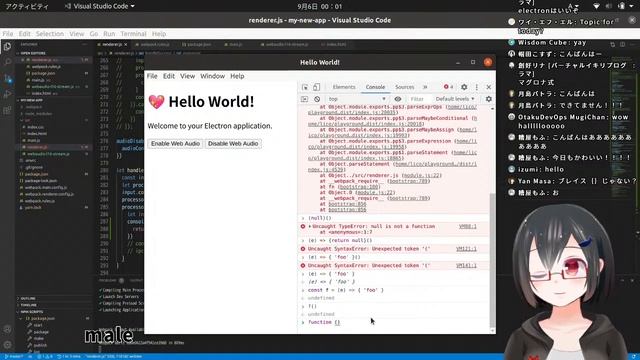
Task: Open the VS Code Selection menu
Action: click(50, 34)
